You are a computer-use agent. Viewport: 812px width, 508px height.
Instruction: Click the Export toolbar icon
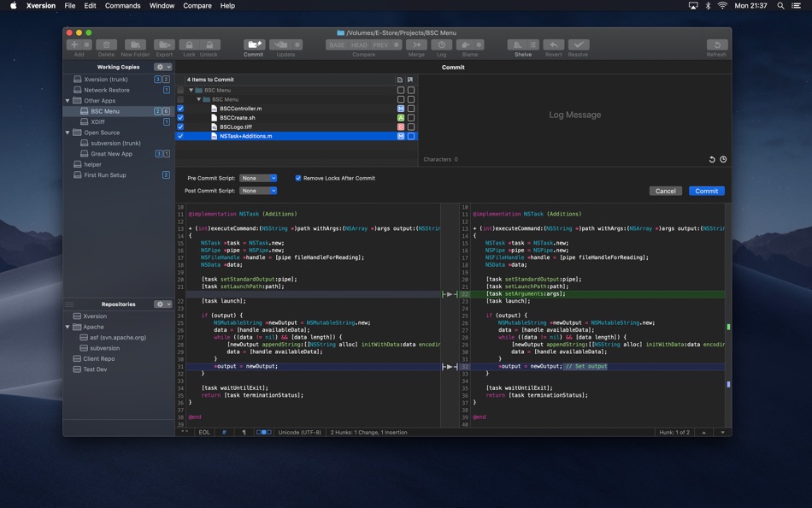coord(164,44)
